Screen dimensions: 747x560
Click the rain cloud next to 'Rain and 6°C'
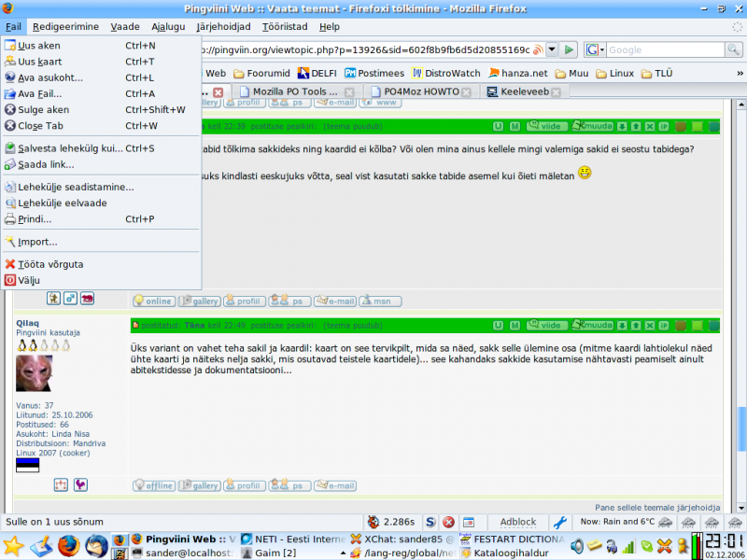[665, 522]
